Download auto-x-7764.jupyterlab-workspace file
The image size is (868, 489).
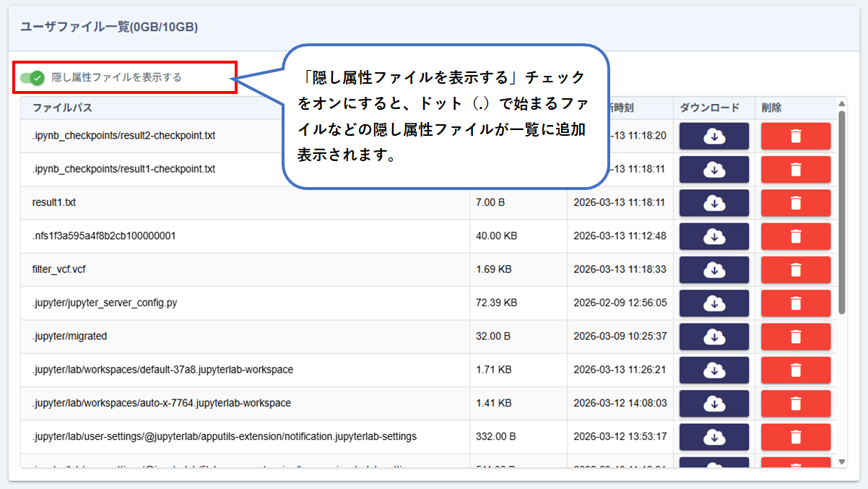pos(713,403)
